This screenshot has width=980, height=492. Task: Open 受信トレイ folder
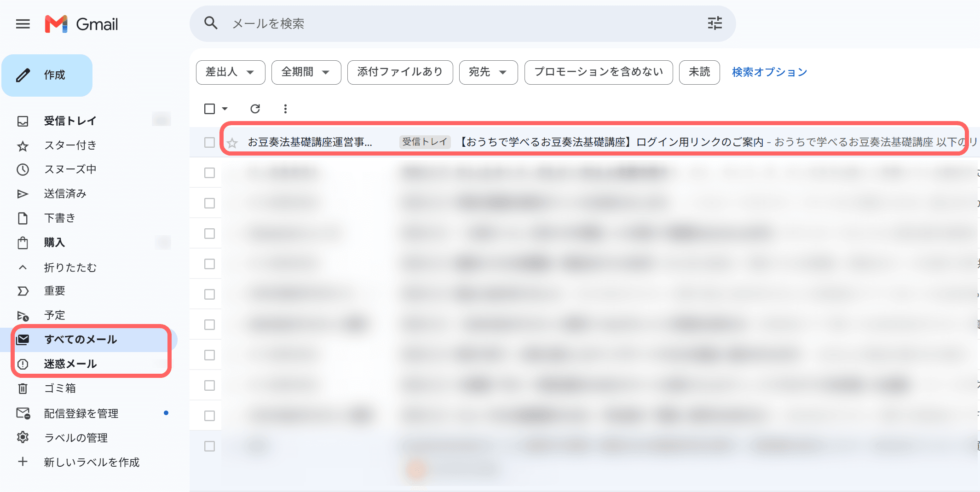70,121
